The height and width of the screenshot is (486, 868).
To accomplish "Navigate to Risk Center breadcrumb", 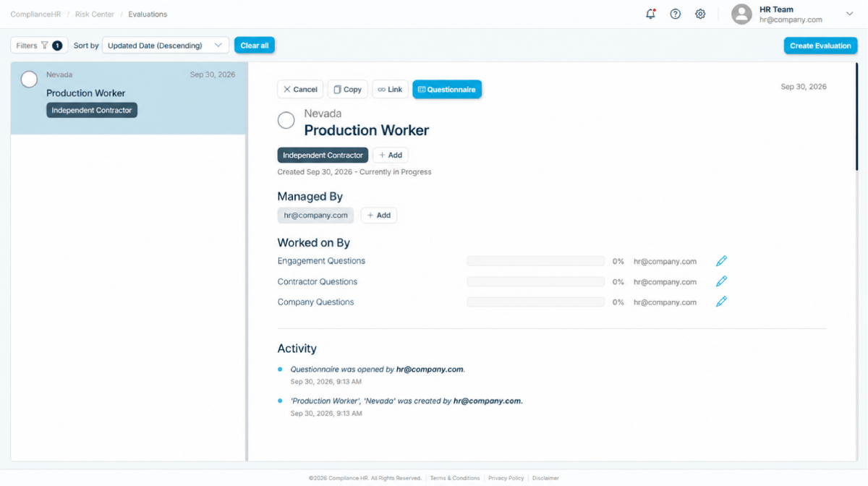I will tap(95, 14).
